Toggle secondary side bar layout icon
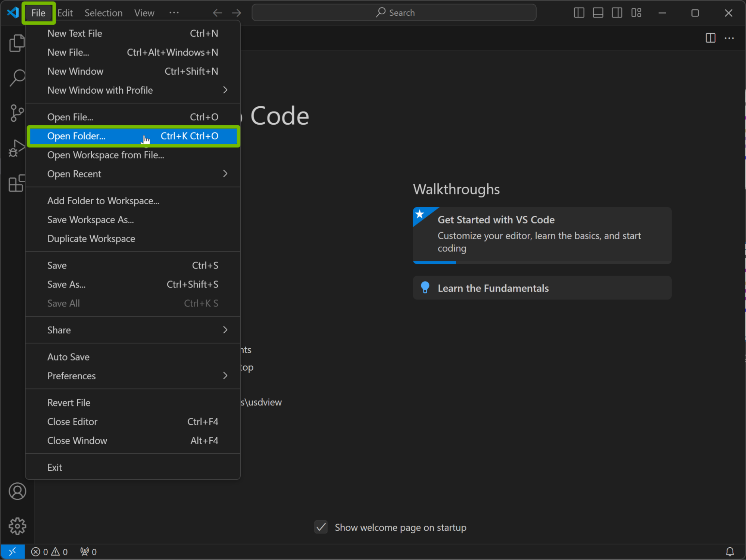This screenshot has height=560, width=746. (x=617, y=13)
